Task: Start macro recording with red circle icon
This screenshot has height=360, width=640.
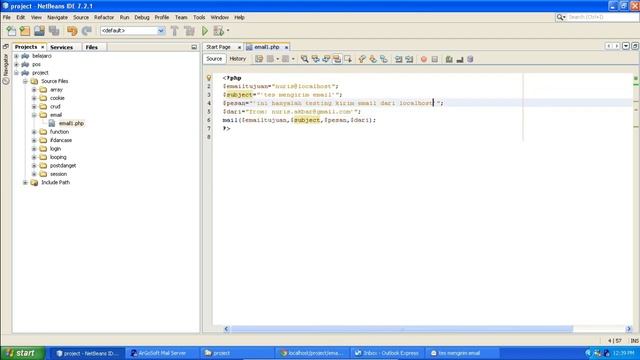Action: pos(424,59)
